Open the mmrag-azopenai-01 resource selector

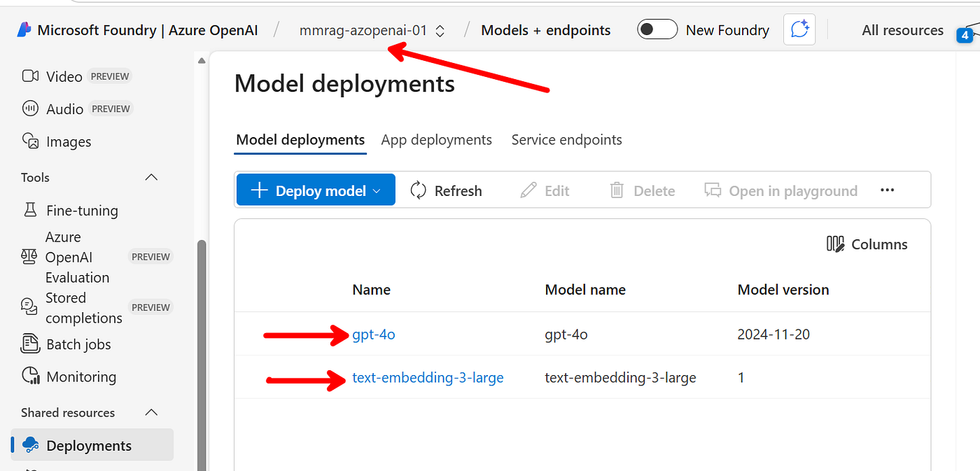(x=372, y=30)
